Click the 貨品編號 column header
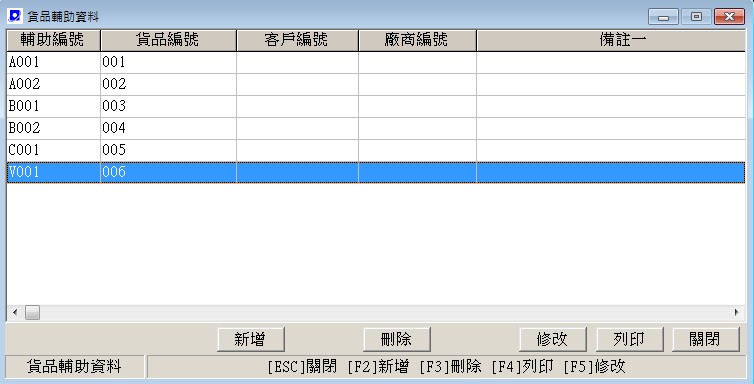754x384 pixels. click(x=168, y=40)
